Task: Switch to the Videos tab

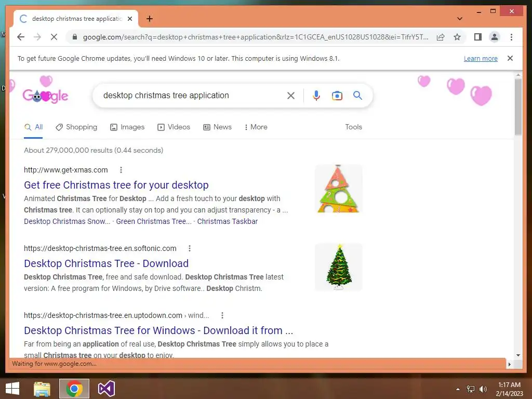Action: pos(174,127)
